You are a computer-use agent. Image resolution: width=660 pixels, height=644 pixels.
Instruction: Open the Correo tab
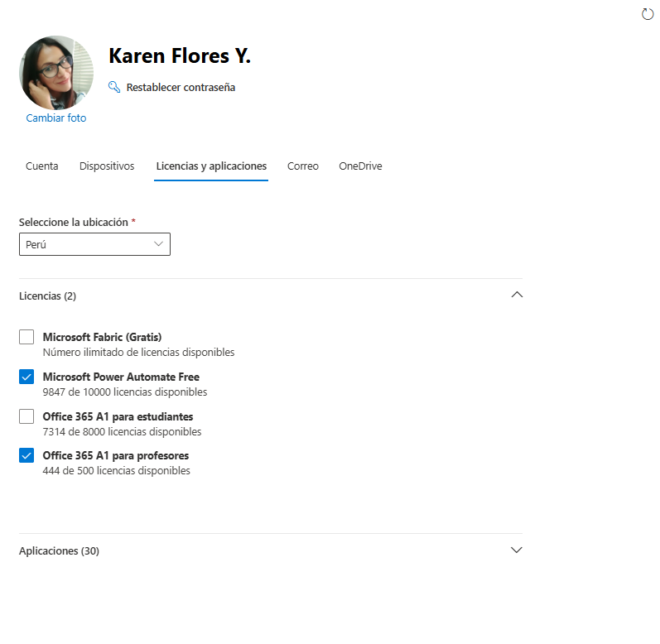coord(303,166)
